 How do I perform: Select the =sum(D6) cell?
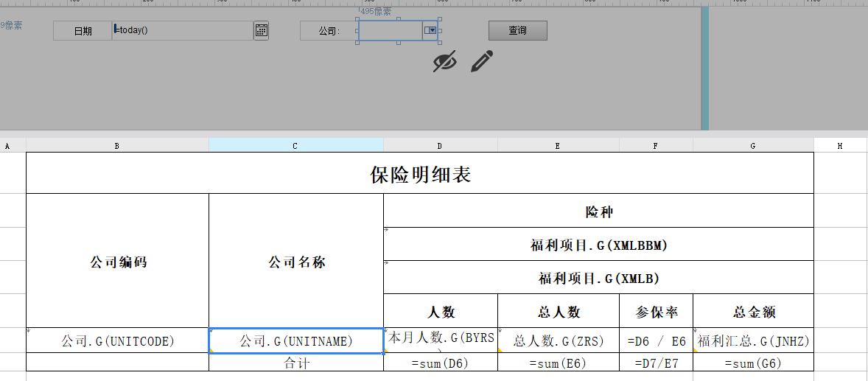pos(441,362)
